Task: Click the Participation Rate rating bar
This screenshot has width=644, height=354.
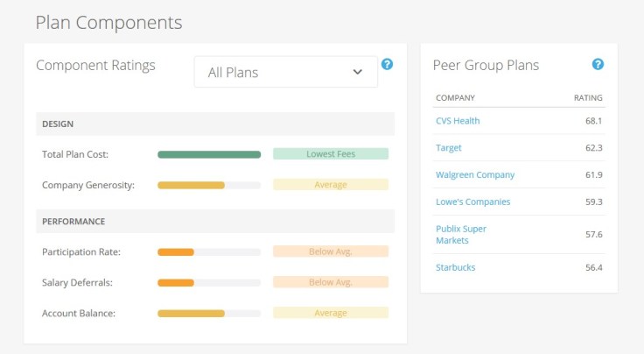Action: pos(209,251)
